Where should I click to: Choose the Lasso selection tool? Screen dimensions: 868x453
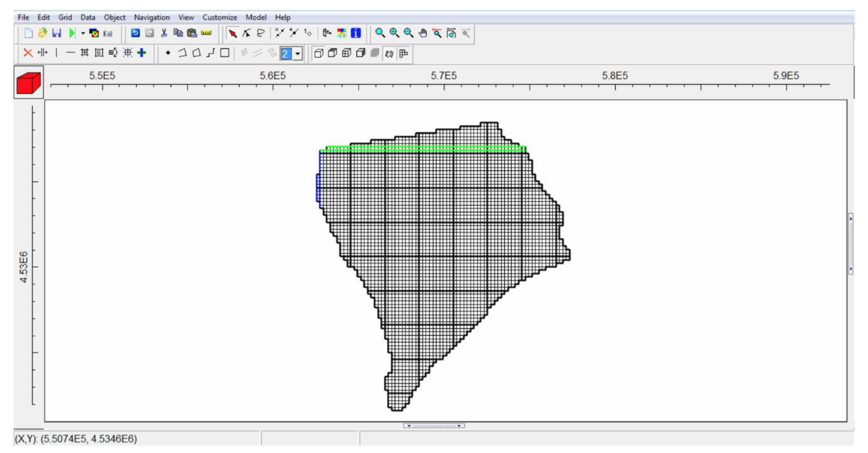(x=260, y=33)
